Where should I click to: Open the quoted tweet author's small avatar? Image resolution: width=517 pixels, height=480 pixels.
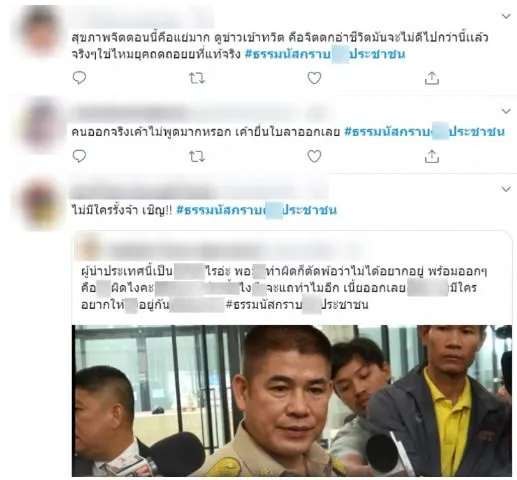click(90, 248)
